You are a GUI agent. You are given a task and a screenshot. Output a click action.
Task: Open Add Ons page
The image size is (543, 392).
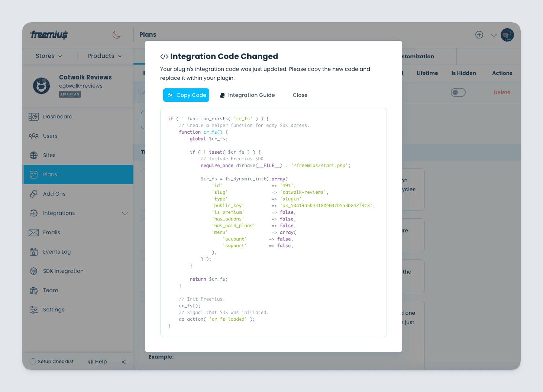click(78, 194)
